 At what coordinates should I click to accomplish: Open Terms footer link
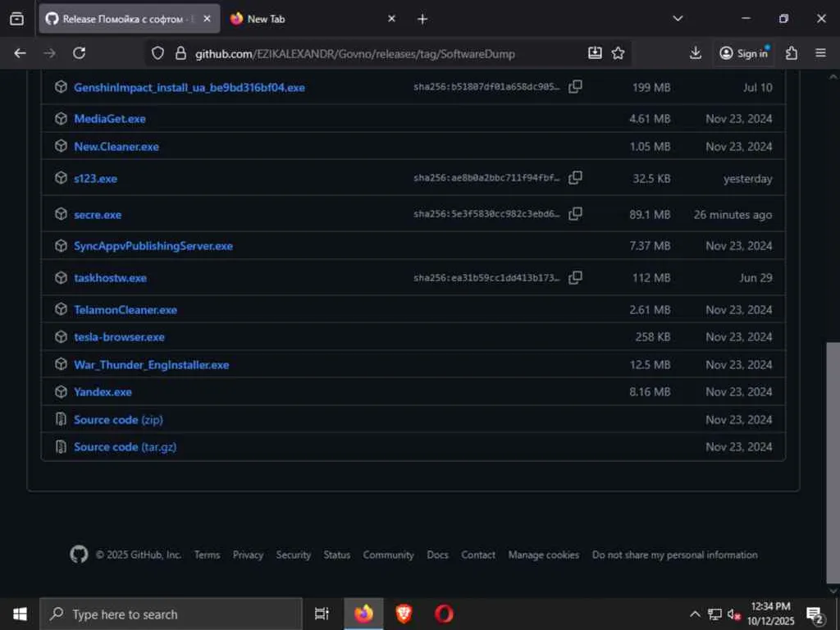[x=207, y=555]
